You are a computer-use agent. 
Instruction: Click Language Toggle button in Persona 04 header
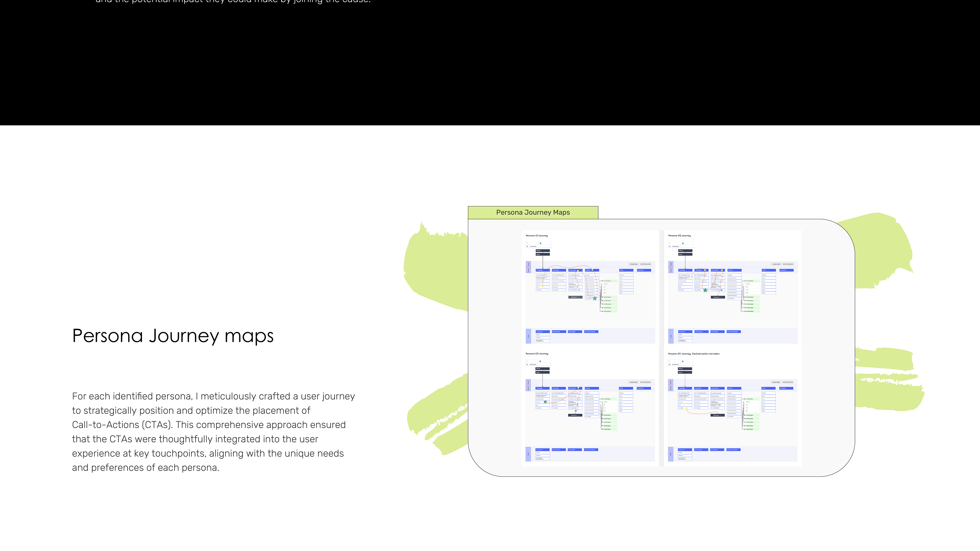click(x=776, y=382)
